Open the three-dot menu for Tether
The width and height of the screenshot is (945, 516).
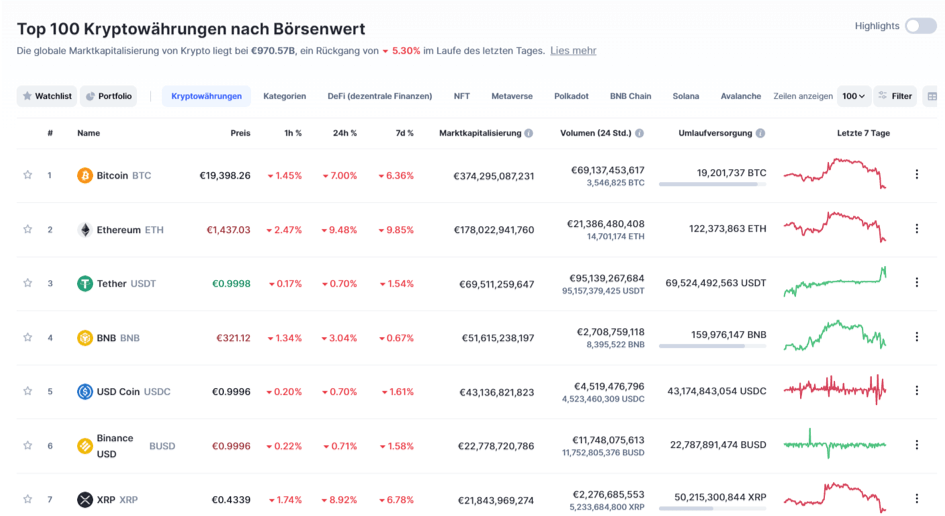coord(917,282)
